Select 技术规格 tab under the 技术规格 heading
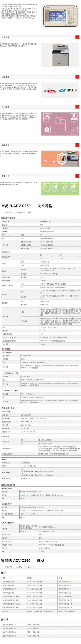The height and width of the screenshot is (644, 81). coord(19,213)
